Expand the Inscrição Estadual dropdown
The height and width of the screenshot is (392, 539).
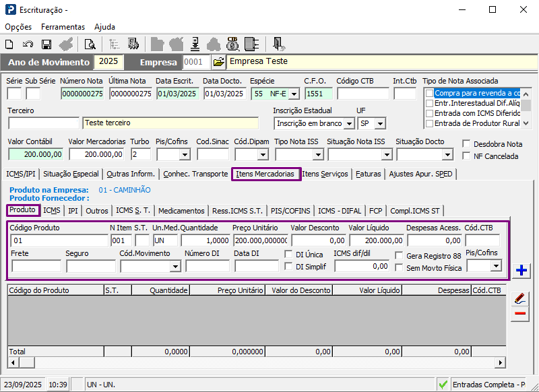[348, 124]
